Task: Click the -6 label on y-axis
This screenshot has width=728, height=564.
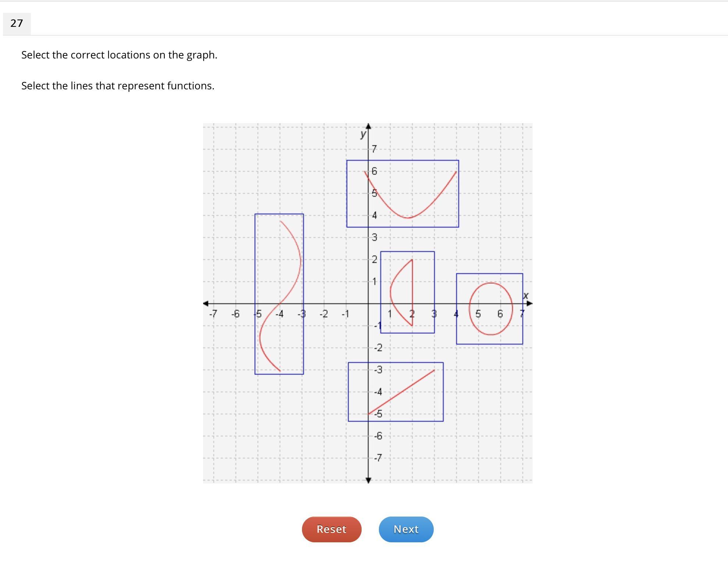Action: (x=378, y=436)
